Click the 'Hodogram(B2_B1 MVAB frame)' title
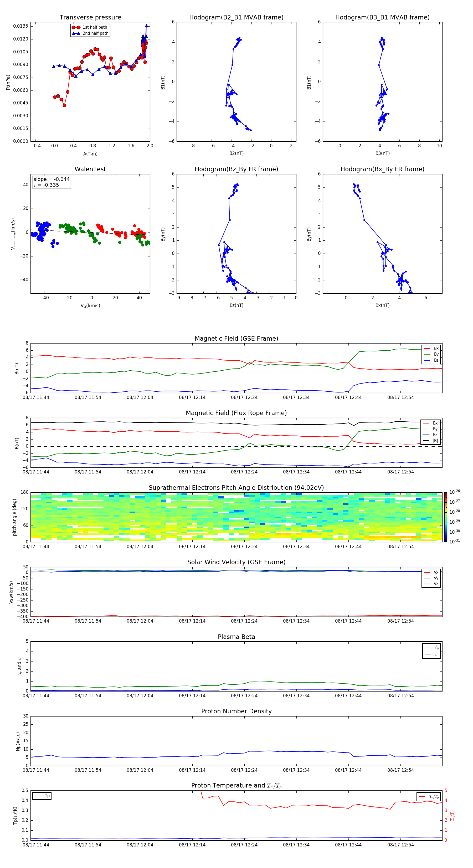Viewport: 473px width, 868px height. 236,17
